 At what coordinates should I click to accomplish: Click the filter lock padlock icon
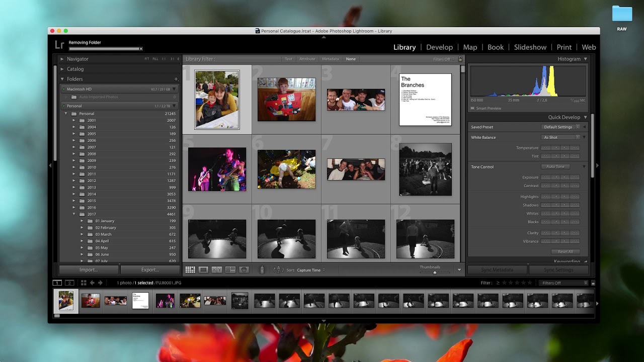[x=460, y=59]
